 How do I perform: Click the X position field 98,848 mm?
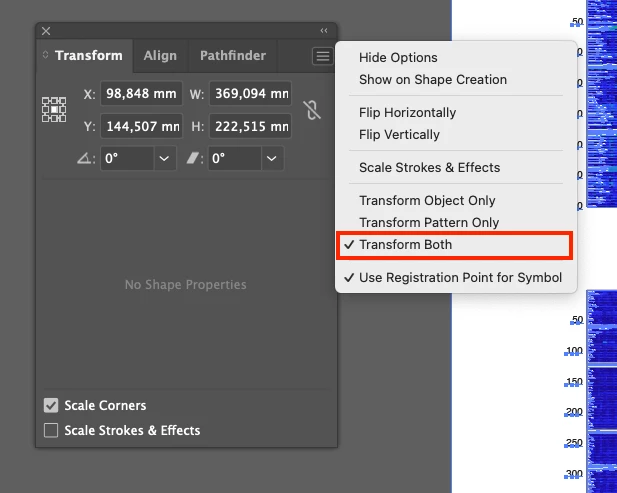point(142,94)
